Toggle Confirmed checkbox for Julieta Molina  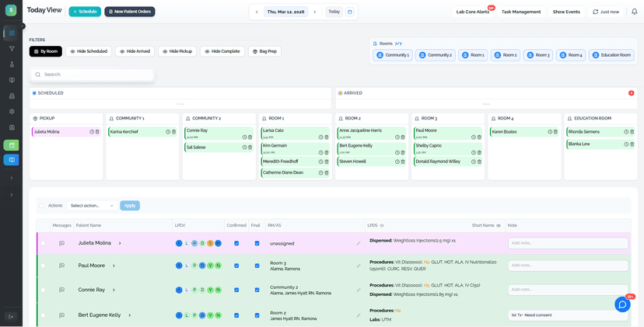(x=236, y=243)
